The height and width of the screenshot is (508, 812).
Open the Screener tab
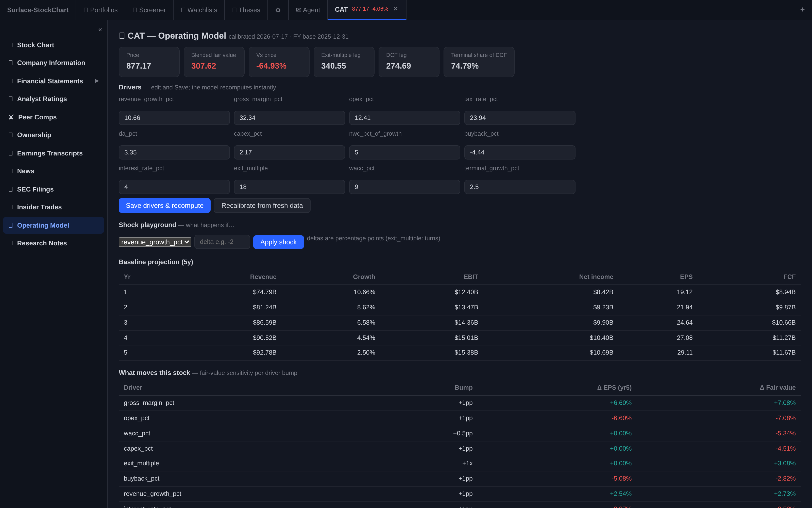[x=149, y=10]
